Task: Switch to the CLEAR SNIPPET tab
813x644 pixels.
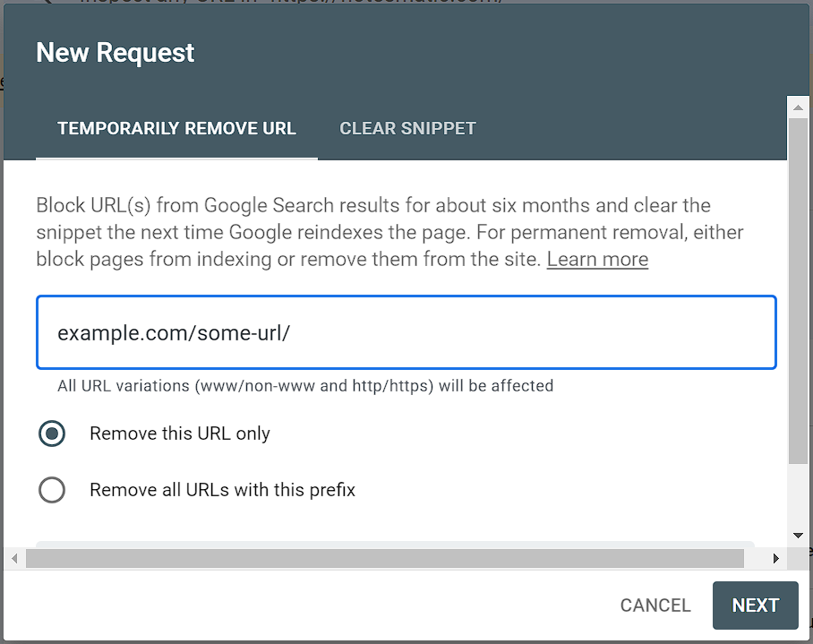Action: click(407, 128)
